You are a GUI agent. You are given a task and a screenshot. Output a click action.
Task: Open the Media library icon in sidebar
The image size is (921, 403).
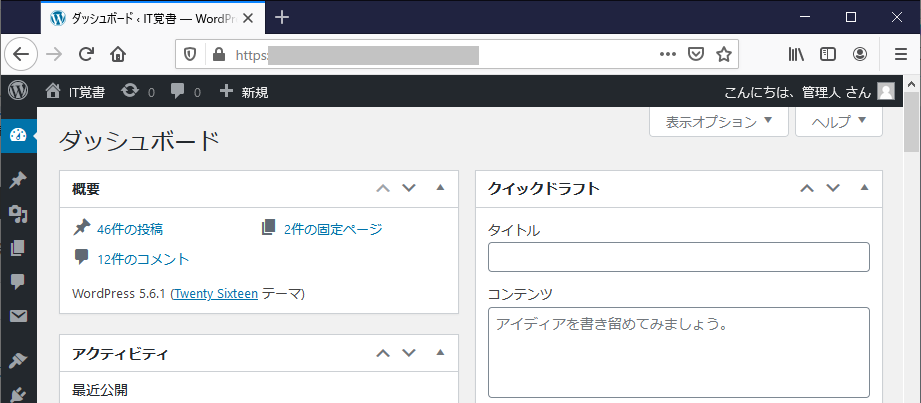(17, 214)
